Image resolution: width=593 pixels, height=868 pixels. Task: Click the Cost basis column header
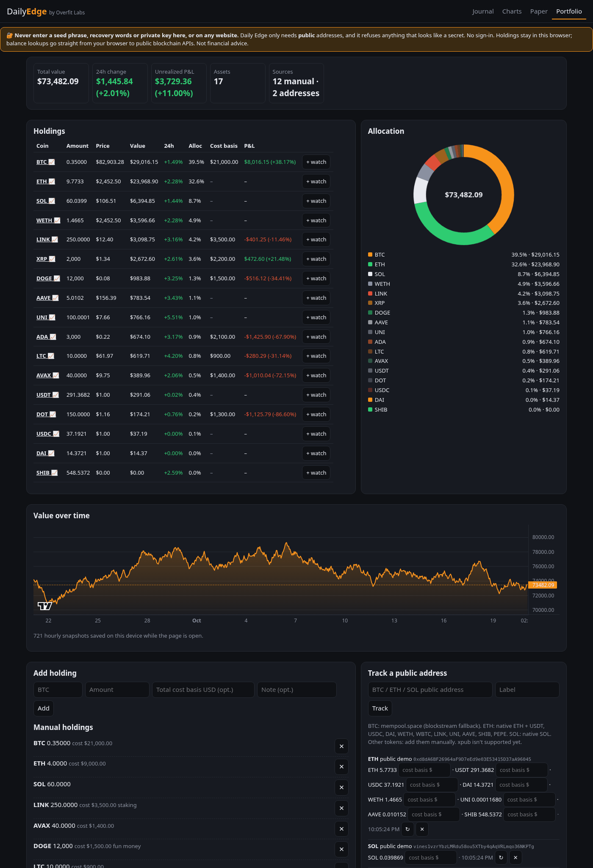tap(224, 146)
